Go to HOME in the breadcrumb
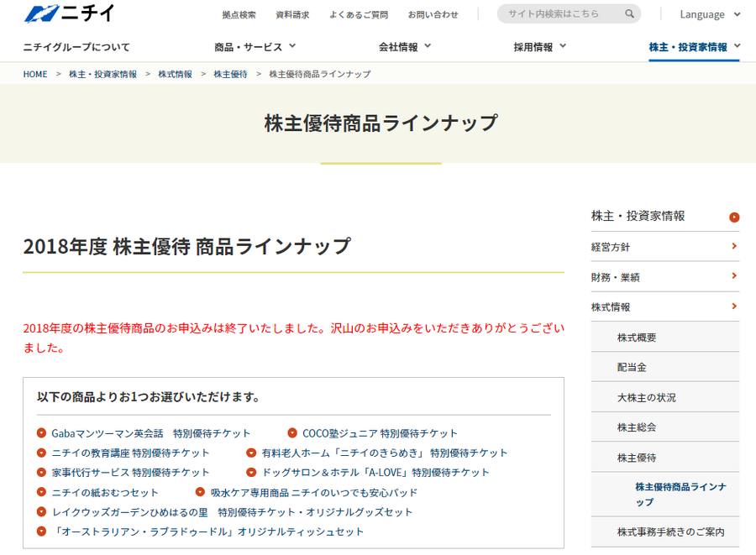 click(x=35, y=74)
